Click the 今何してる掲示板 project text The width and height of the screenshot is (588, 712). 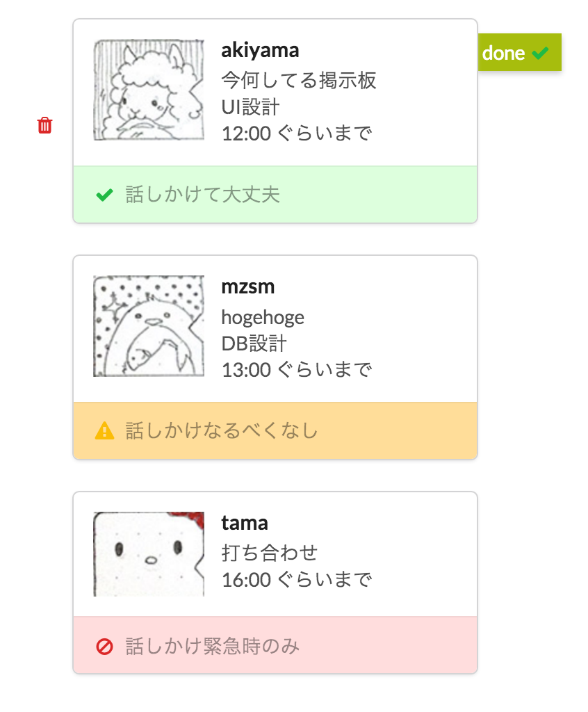(x=299, y=81)
